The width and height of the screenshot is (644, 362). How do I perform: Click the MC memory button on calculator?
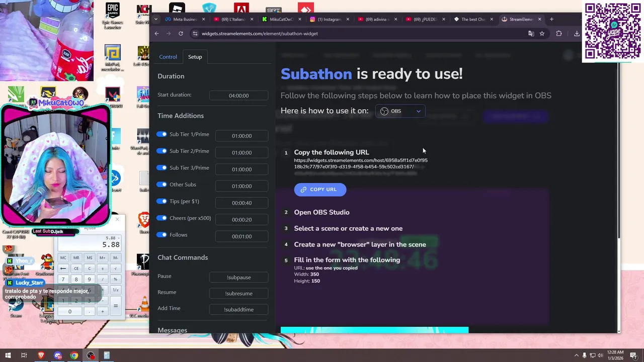63,257
